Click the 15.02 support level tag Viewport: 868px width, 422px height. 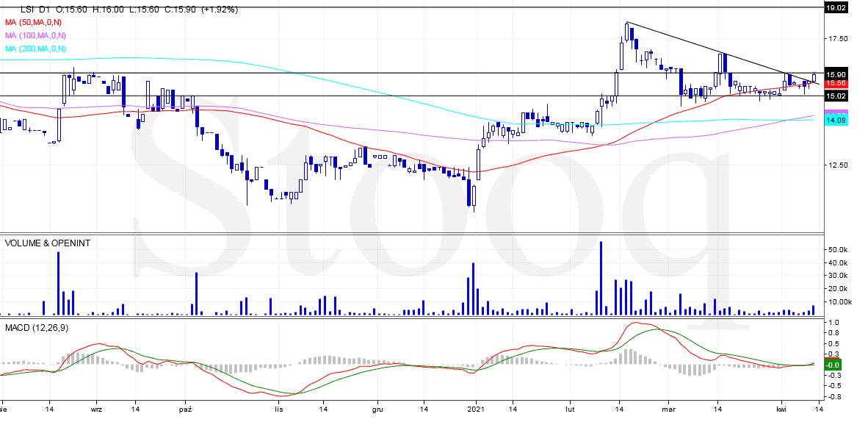(836, 96)
